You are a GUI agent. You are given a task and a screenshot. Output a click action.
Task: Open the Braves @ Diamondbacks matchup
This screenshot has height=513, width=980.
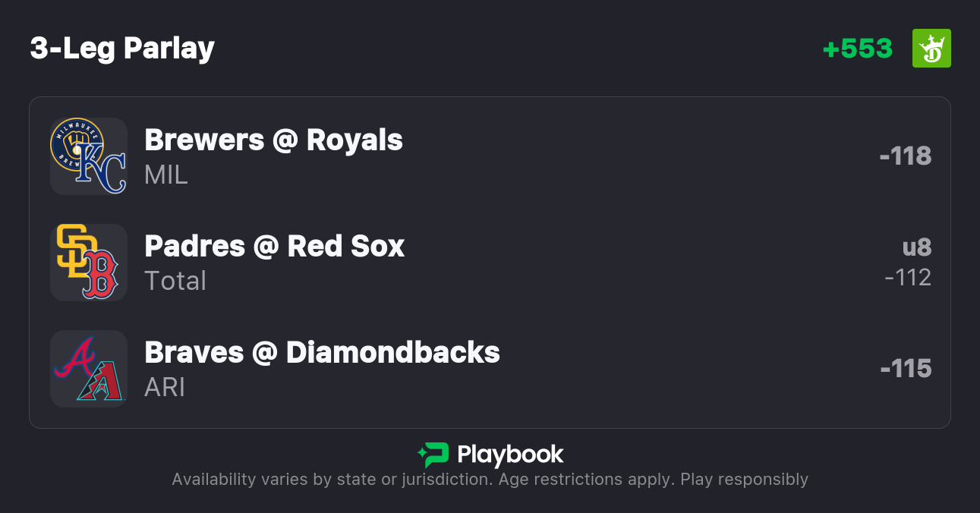322,353
